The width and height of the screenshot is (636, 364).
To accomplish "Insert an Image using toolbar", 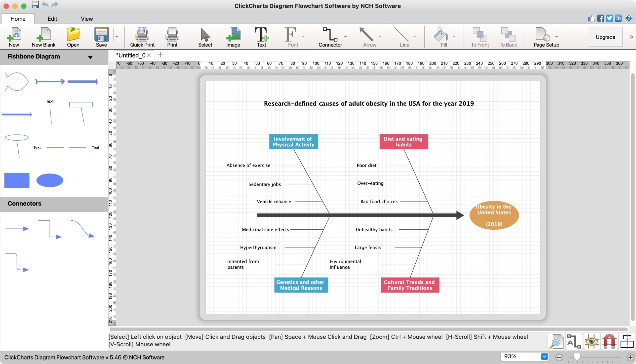I will 233,37.
